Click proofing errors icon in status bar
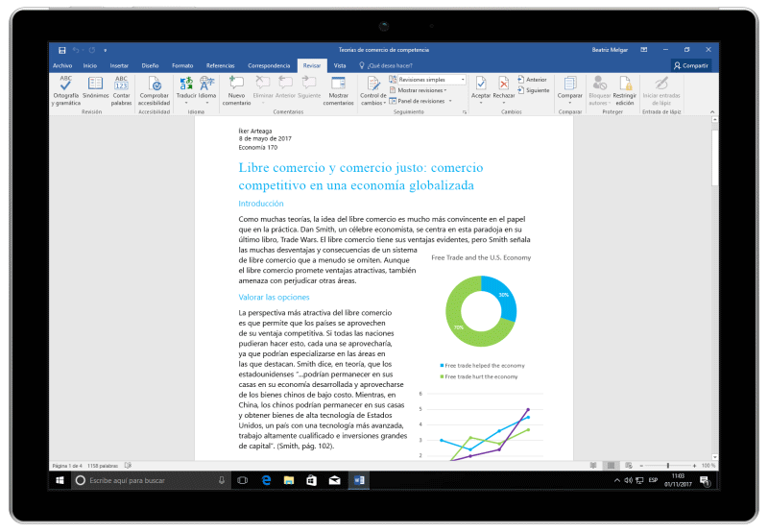768x532 pixels. [x=129, y=466]
